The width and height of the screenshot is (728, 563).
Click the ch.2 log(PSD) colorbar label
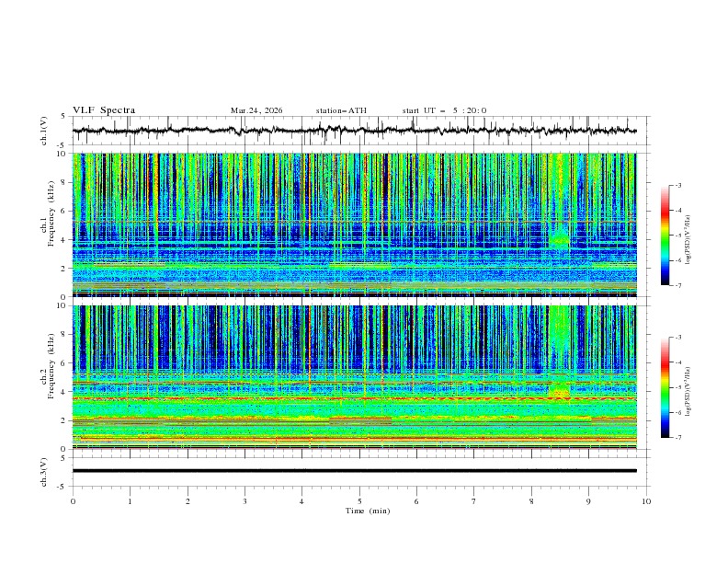688,392
